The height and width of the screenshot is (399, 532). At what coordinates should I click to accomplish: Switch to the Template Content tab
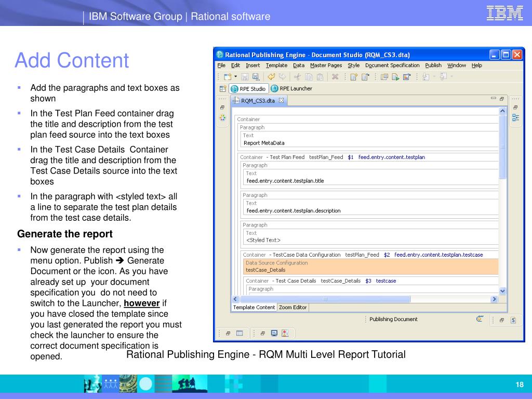tap(254, 308)
